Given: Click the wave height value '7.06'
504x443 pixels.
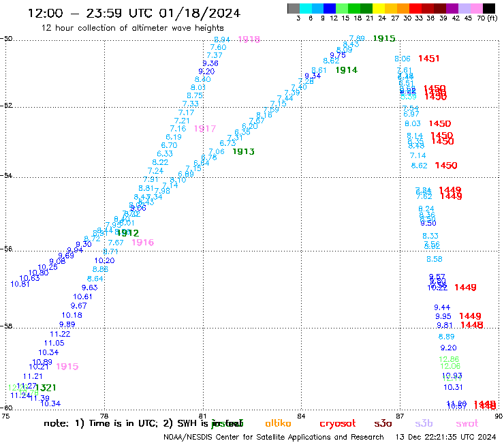Looking at the screenshot, I should coord(217,151).
